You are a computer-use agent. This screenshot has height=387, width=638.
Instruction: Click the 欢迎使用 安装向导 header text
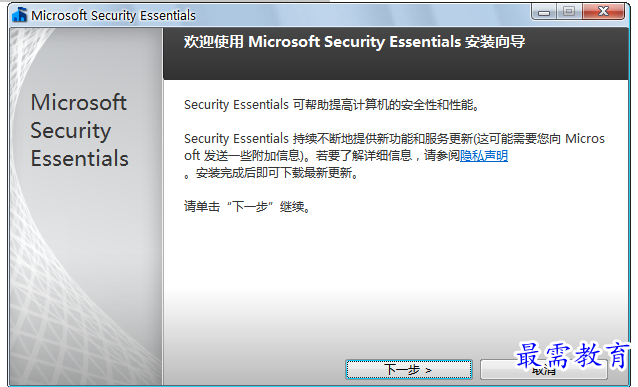tap(354, 42)
